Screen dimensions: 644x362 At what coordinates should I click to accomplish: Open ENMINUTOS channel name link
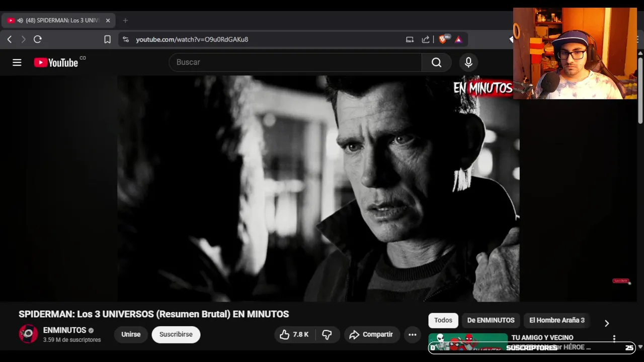pos(65,330)
